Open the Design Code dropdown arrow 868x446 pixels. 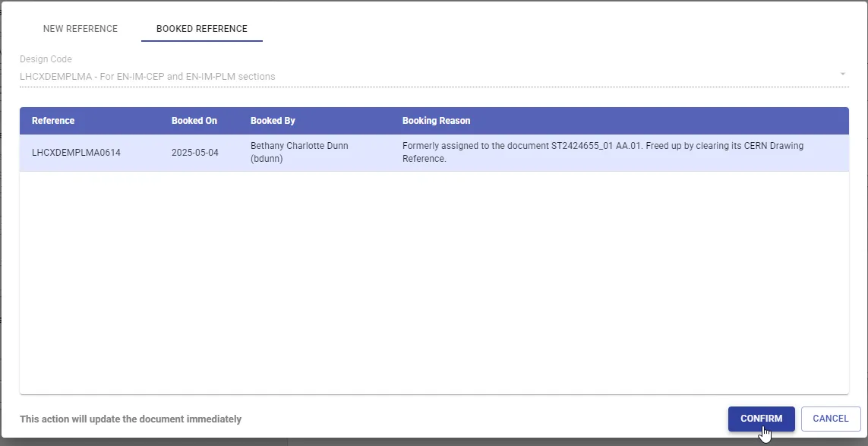[842, 74]
